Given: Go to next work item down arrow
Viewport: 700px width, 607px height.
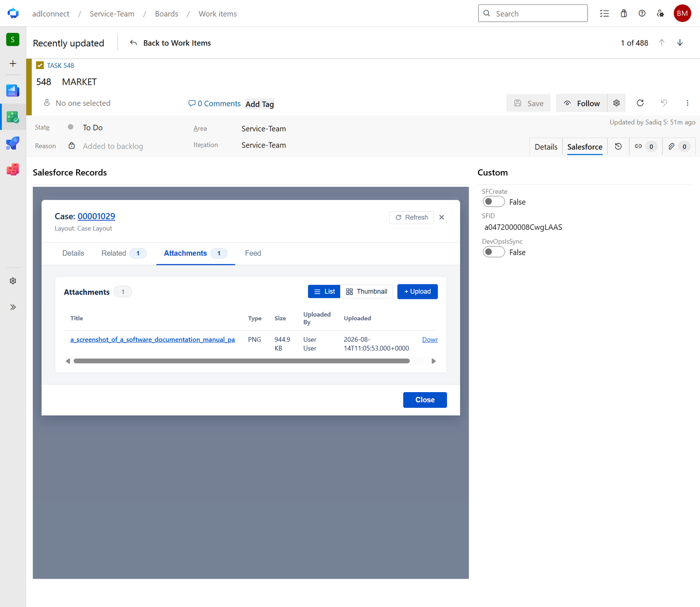Looking at the screenshot, I should pyautogui.click(x=680, y=42).
